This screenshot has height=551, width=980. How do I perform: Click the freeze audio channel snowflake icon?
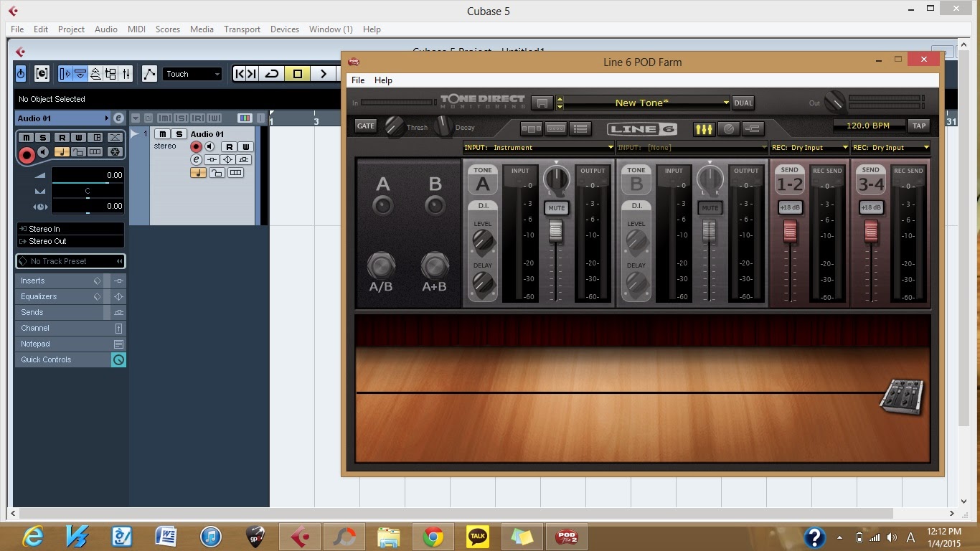(114, 152)
